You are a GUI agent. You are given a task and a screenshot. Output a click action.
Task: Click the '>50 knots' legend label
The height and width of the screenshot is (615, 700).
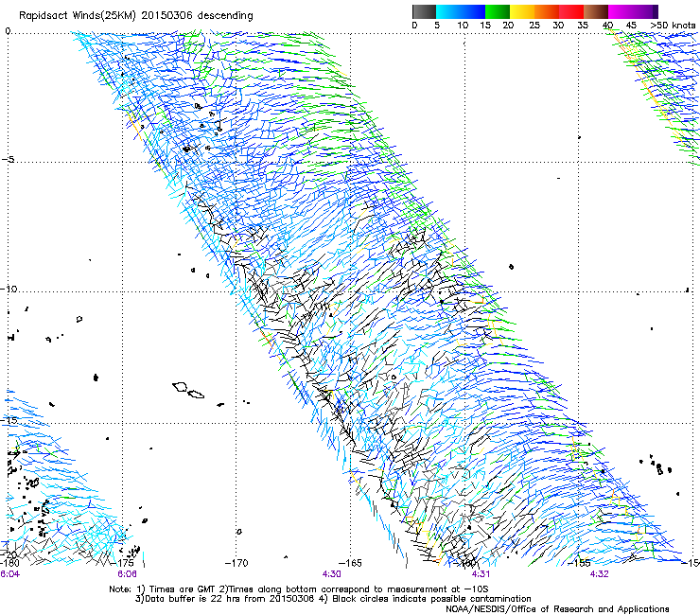tap(673, 26)
